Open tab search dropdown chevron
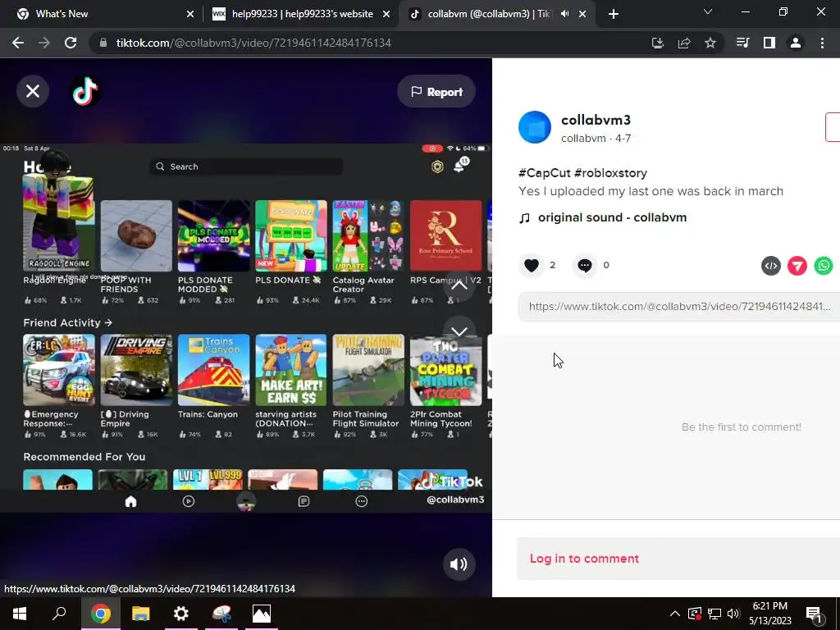 point(708,11)
